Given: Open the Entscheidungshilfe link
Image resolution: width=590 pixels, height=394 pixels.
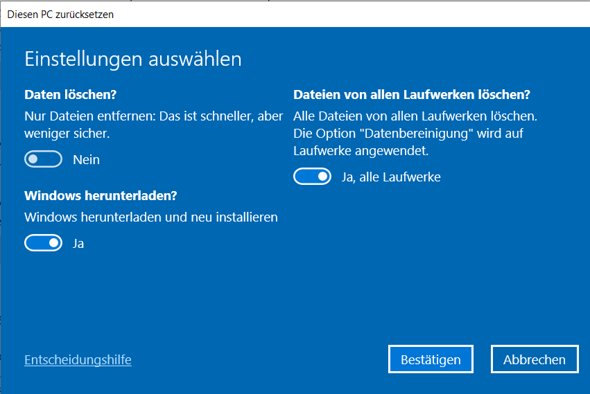Looking at the screenshot, I should coord(78,360).
